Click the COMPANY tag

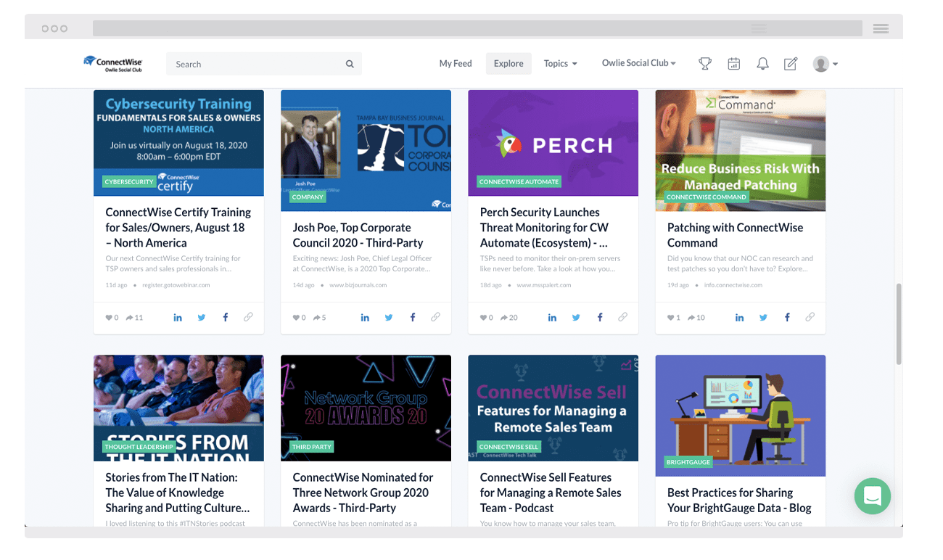pyautogui.click(x=308, y=197)
